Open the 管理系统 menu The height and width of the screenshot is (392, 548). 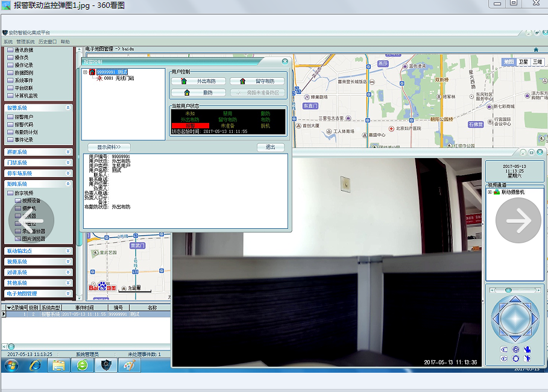coord(27,42)
